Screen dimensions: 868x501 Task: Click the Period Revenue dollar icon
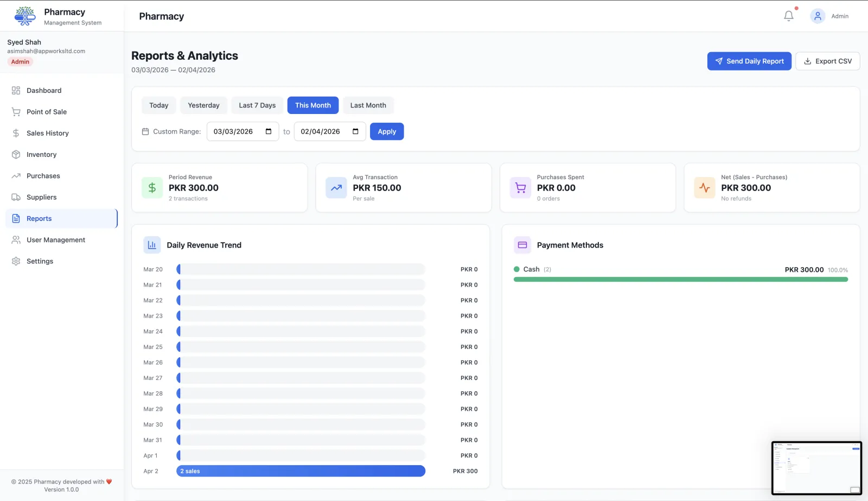(x=152, y=188)
